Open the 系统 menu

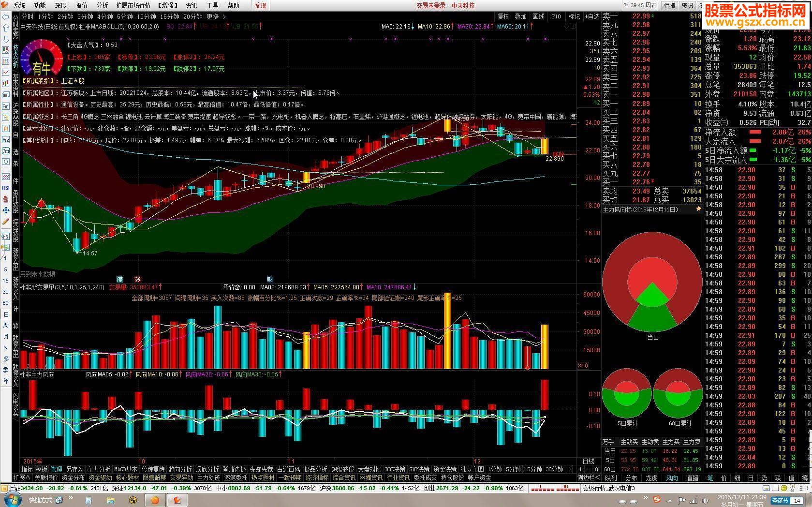tap(19, 5)
